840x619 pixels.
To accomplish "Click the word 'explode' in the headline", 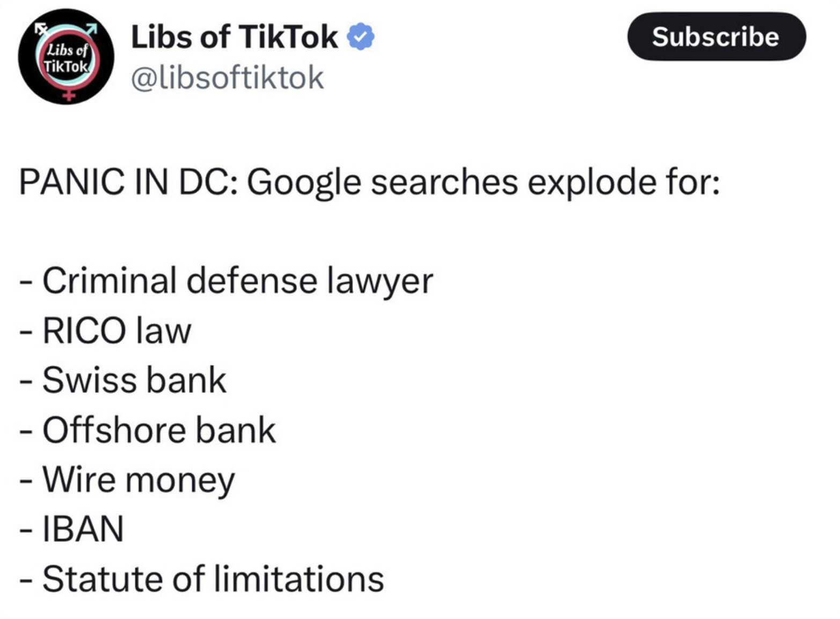I will pos(591,181).
